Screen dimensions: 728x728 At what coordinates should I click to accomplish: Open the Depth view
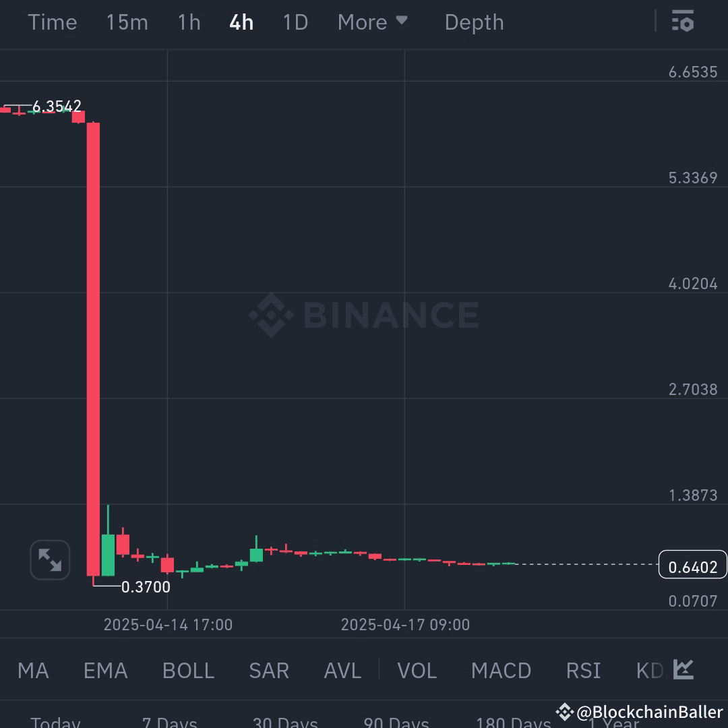click(474, 22)
